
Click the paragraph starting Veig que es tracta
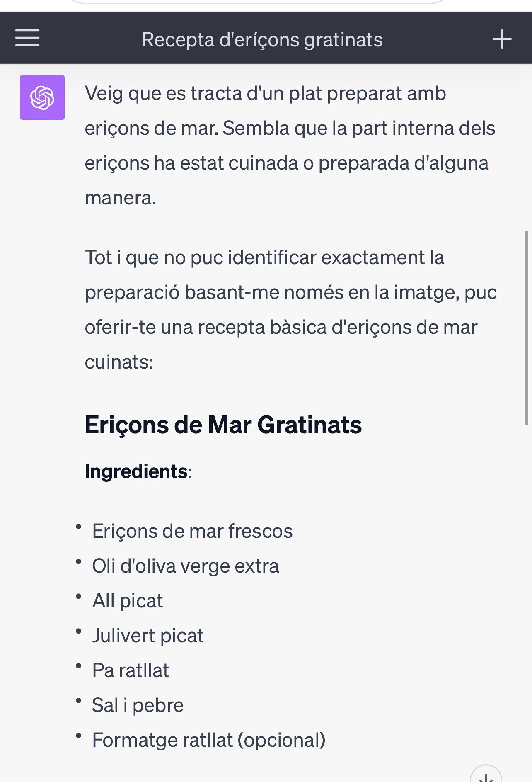(290, 146)
